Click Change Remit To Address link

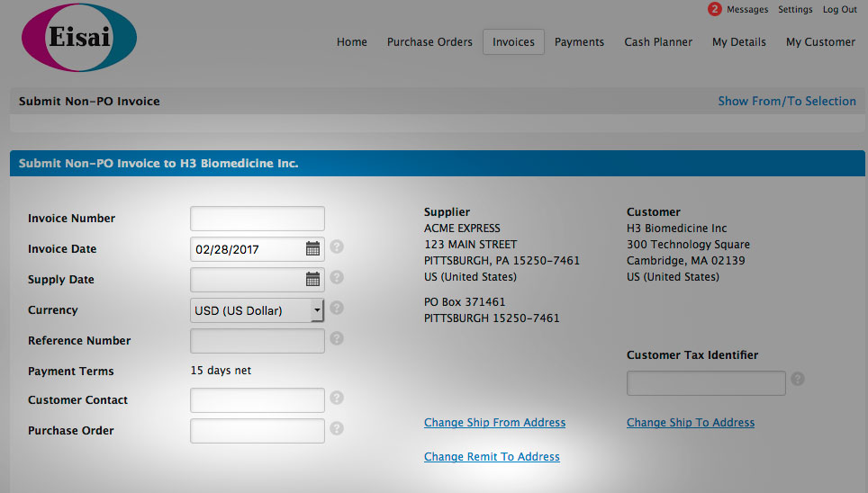(492, 457)
